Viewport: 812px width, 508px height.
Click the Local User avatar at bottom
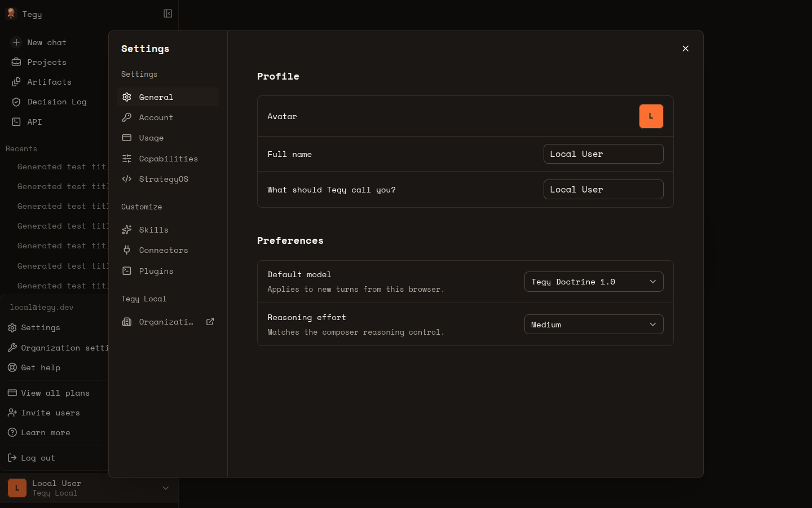pyautogui.click(x=17, y=488)
